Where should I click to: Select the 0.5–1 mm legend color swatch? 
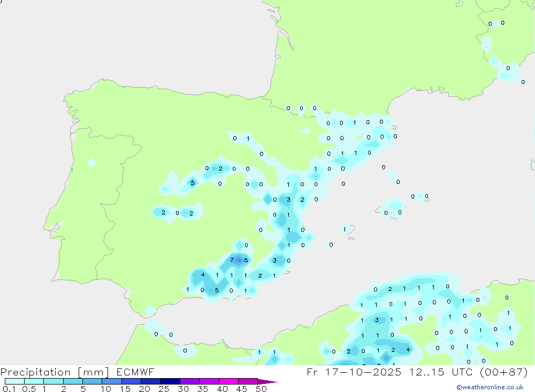(x=34, y=381)
